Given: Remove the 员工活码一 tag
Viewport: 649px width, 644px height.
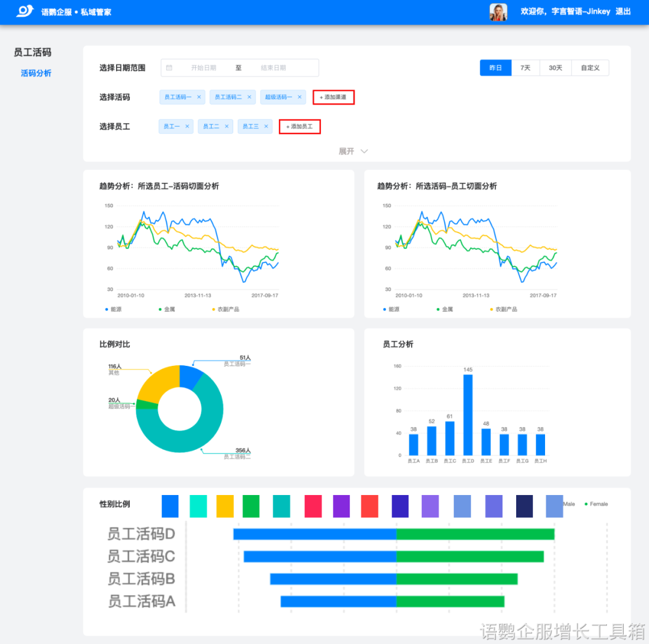Looking at the screenshot, I should tap(199, 97).
